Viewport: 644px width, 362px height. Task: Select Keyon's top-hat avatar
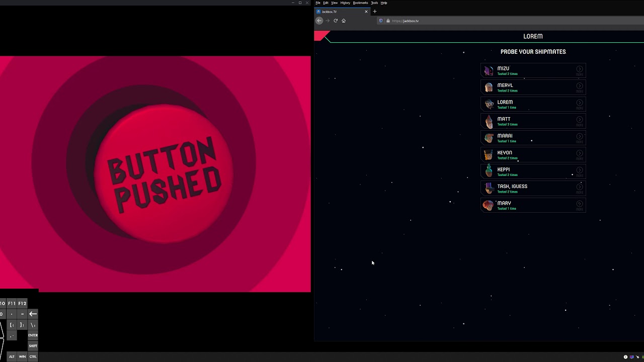point(489,155)
